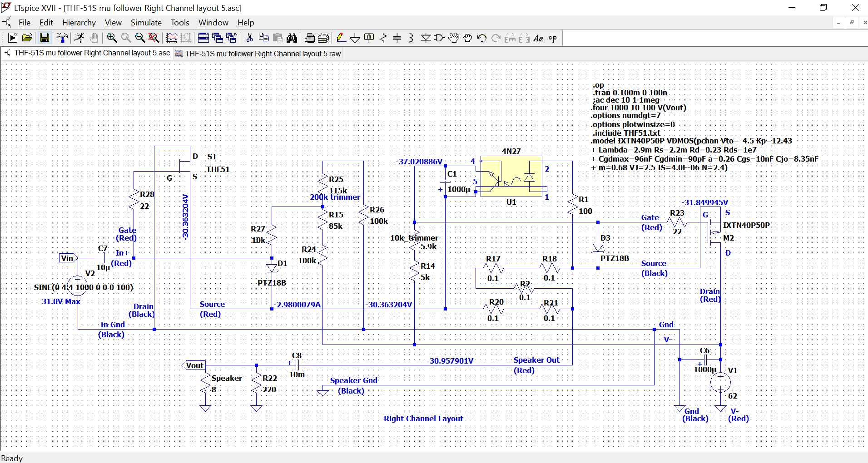Click the Undo arrow icon
The width and height of the screenshot is (868, 463).
482,38
